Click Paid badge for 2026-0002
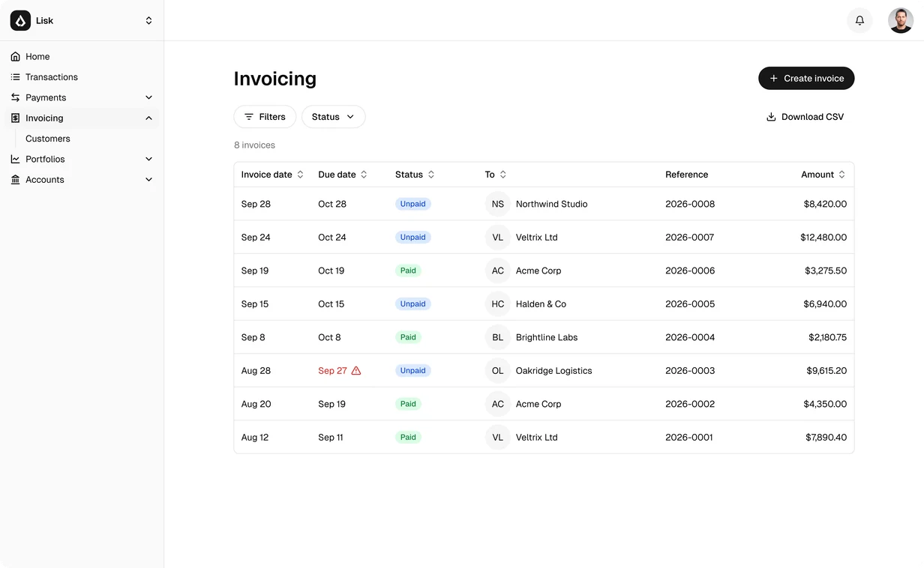This screenshot has width=924, height=568. [x=408, y=404]
